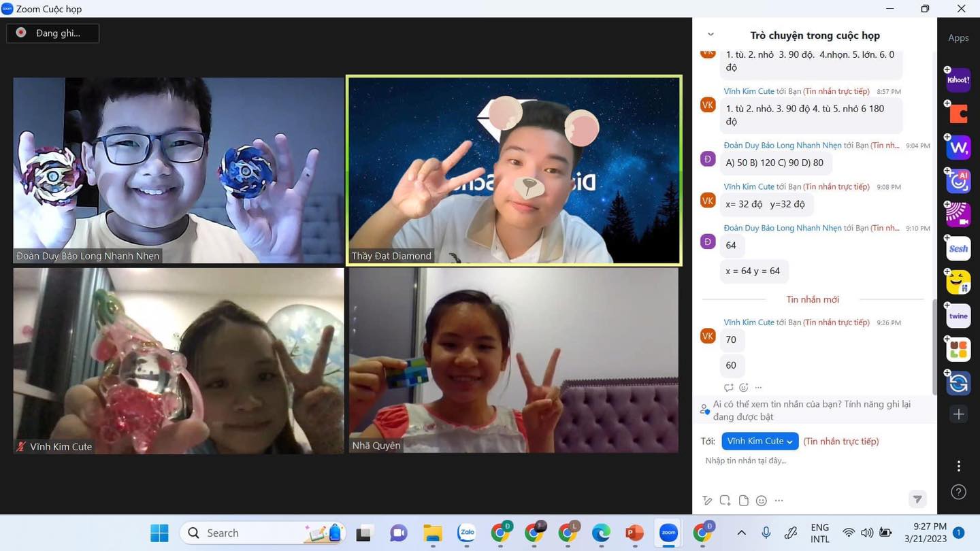The image size is (980, 551).
Task: Click the screenshot capture icon in chat
Action: [x=725, y=501]
